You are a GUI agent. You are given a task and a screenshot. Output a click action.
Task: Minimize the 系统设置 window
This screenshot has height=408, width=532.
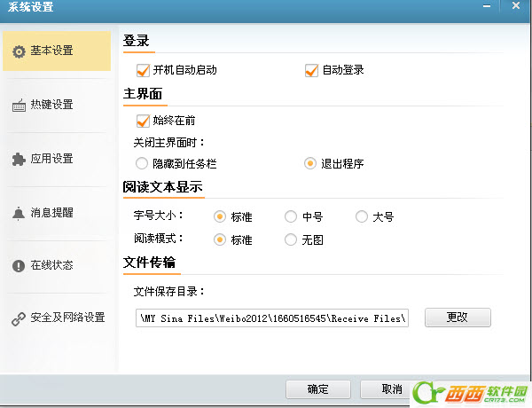[487, 6]
